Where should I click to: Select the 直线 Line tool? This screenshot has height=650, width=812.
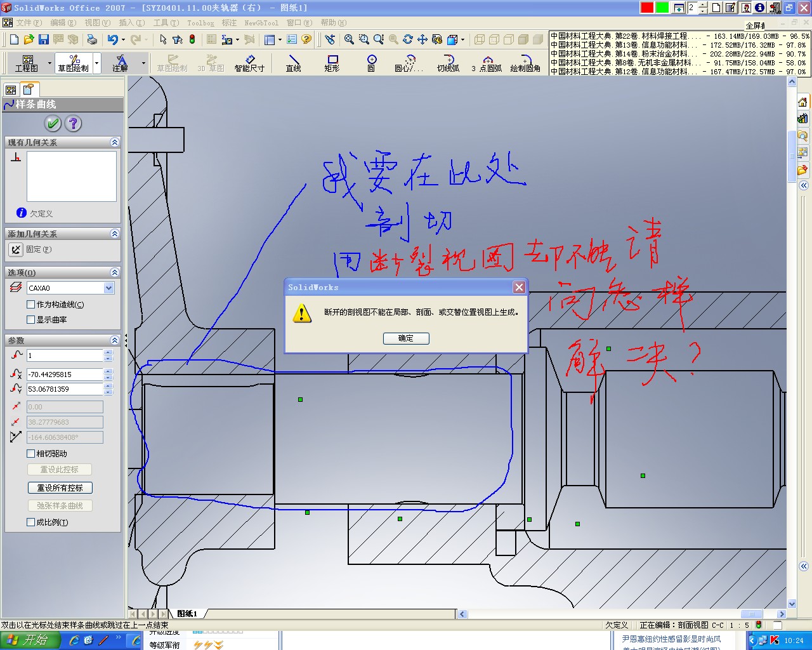[293, 63]
